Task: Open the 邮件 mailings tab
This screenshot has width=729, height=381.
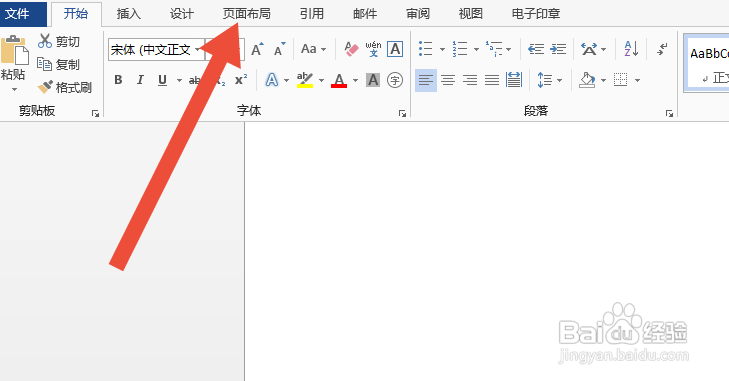Action: tap(365, 13)
